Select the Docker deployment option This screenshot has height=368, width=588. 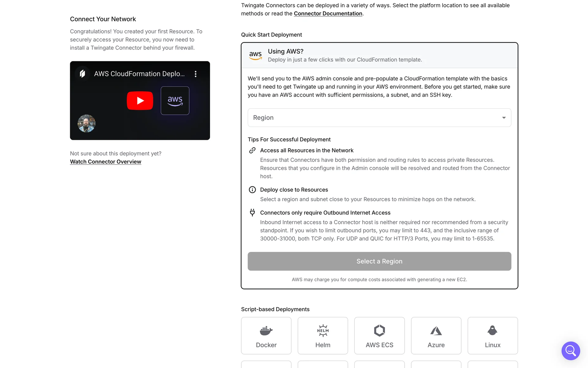[266, 335]
